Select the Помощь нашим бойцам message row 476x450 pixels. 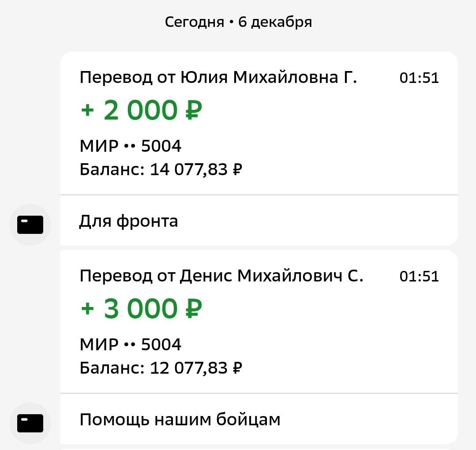180,420
